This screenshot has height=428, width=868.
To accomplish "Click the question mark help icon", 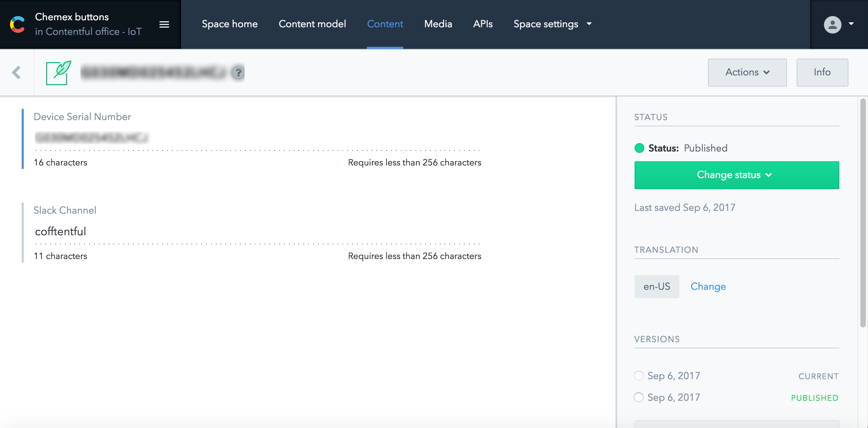I will tap(238, 73).
